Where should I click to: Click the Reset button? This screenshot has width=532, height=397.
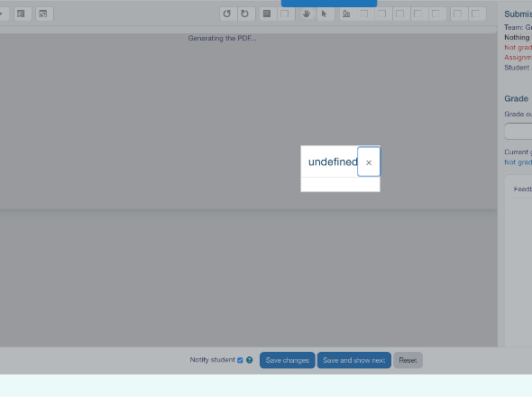408,360
